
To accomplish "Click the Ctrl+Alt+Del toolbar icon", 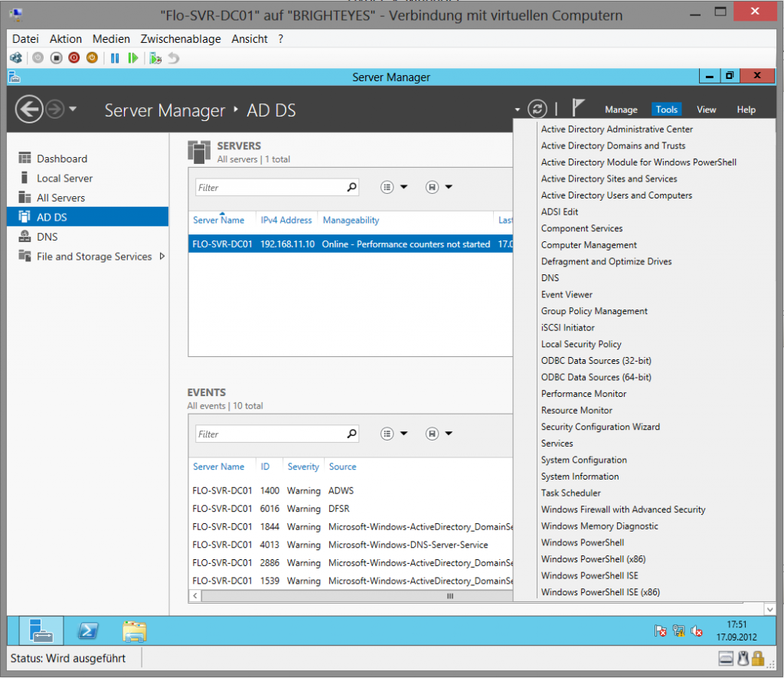I will [x=15, y=57].
